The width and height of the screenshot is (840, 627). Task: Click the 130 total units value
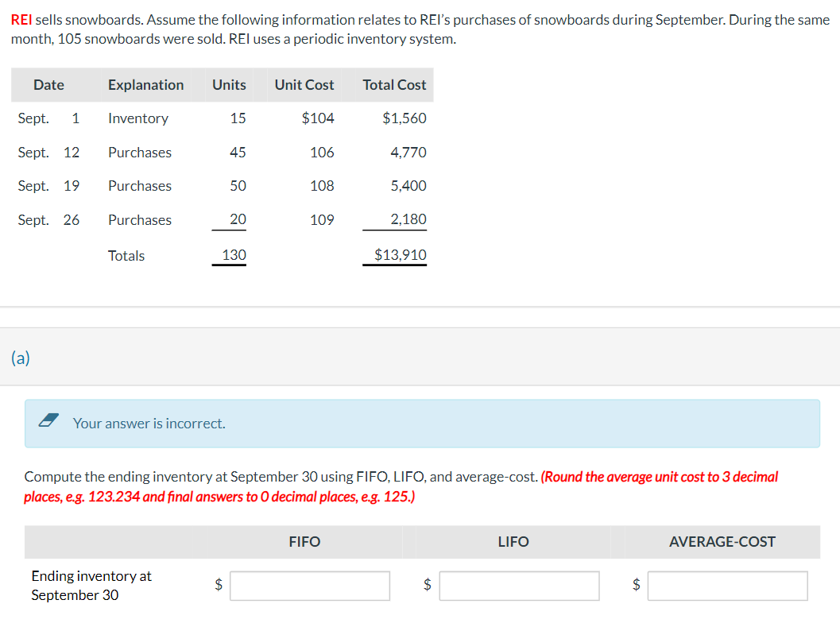point(234,254)
